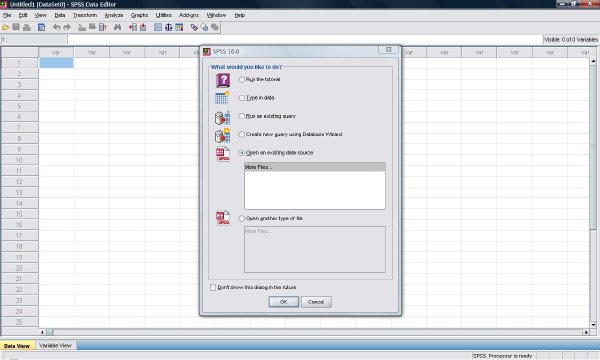Click the Find binoculars icon
The width and height of the screenshot is (600, 360).
pos(117,27)
